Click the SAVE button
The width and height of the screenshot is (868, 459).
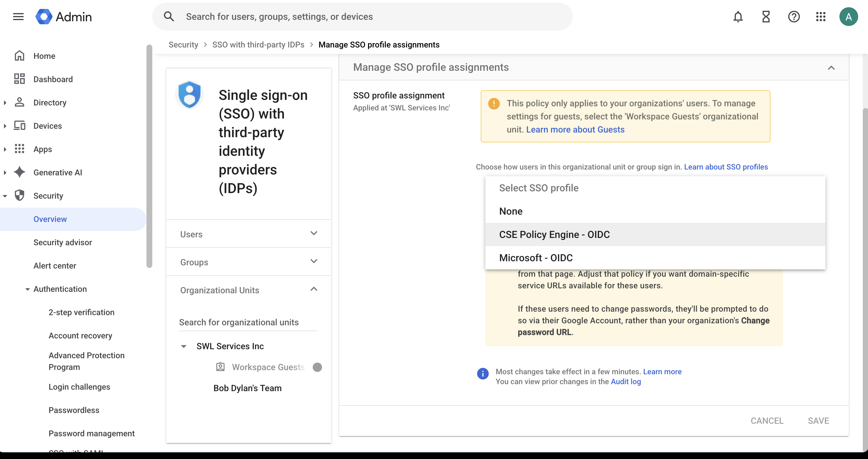(818, 421)
